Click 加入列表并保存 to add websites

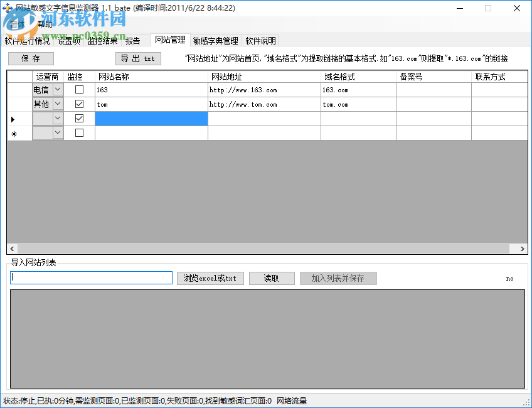coord(338,278)
